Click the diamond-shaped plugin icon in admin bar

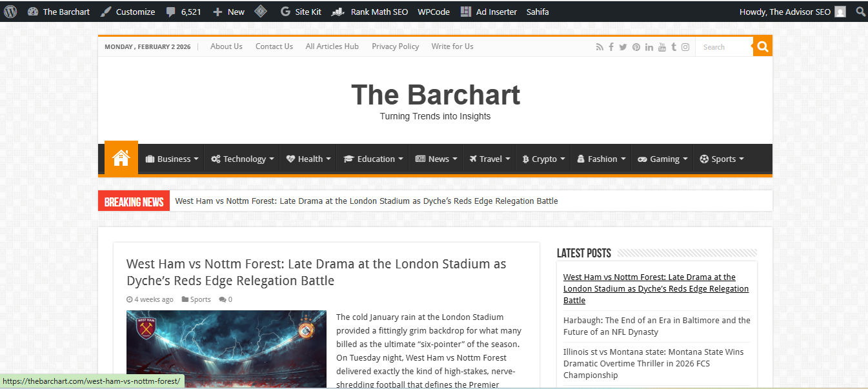coord(261,12)
